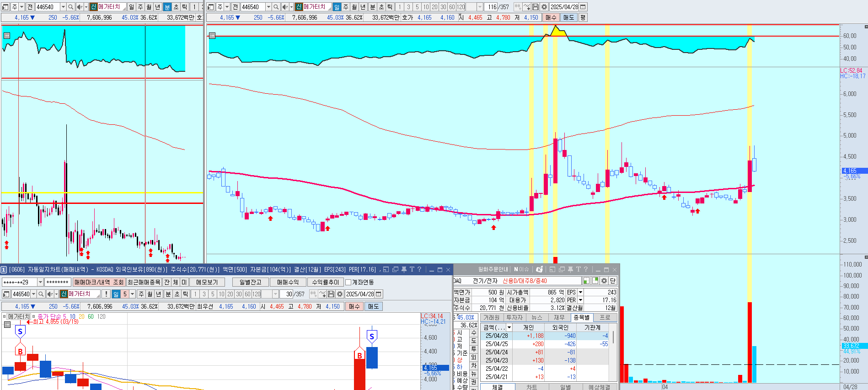This screenshot has width=868, height=390.
Task: Open the EPS dropdown in the stock info panel
Action: [580, 292]
